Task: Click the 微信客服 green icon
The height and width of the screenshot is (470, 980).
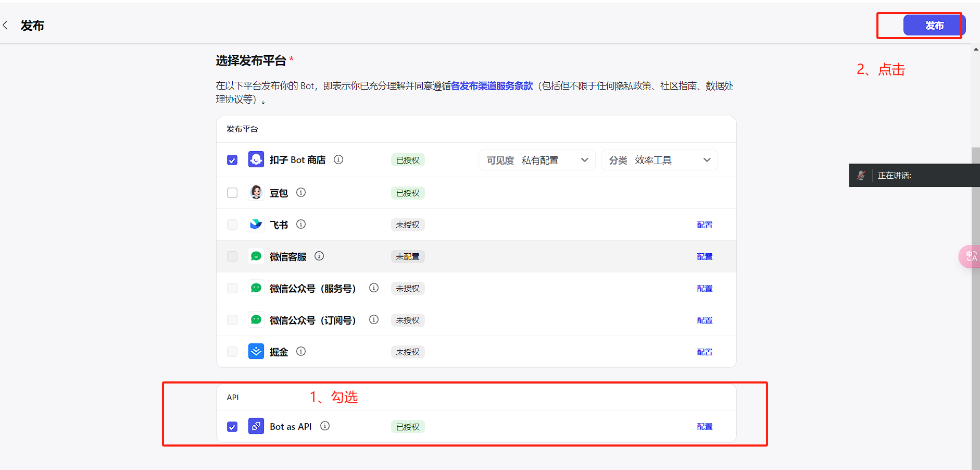Action: (256, 256)
